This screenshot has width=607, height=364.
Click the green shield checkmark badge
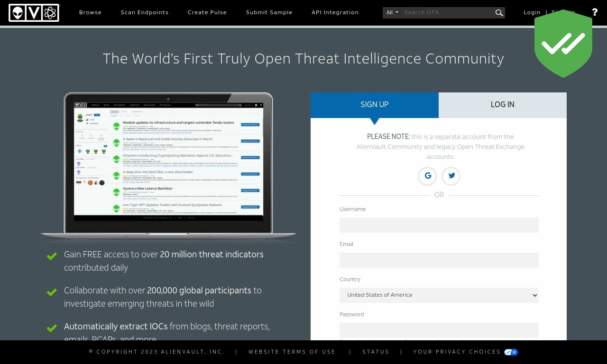pyautogui.click(x=563, y=44)
